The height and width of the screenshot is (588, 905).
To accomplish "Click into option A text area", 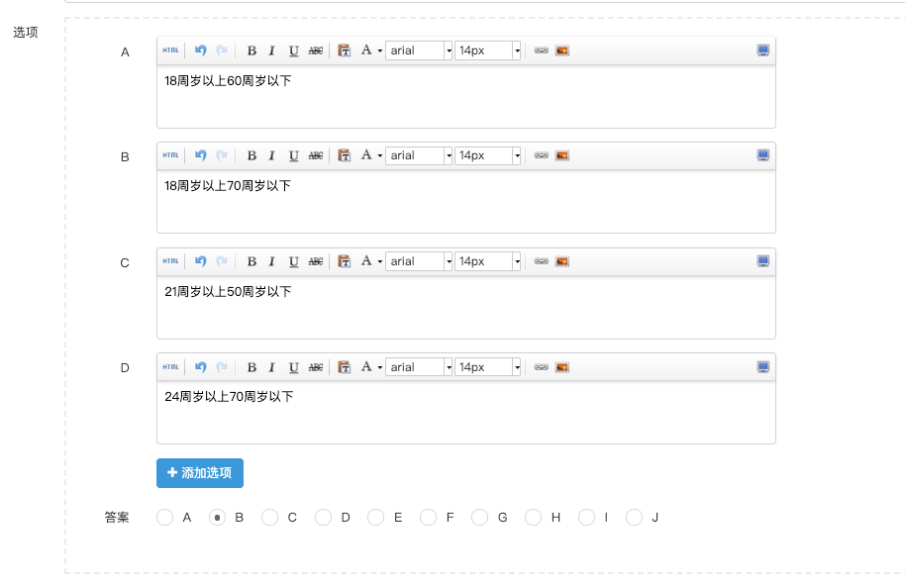I will tap(466, 96).
